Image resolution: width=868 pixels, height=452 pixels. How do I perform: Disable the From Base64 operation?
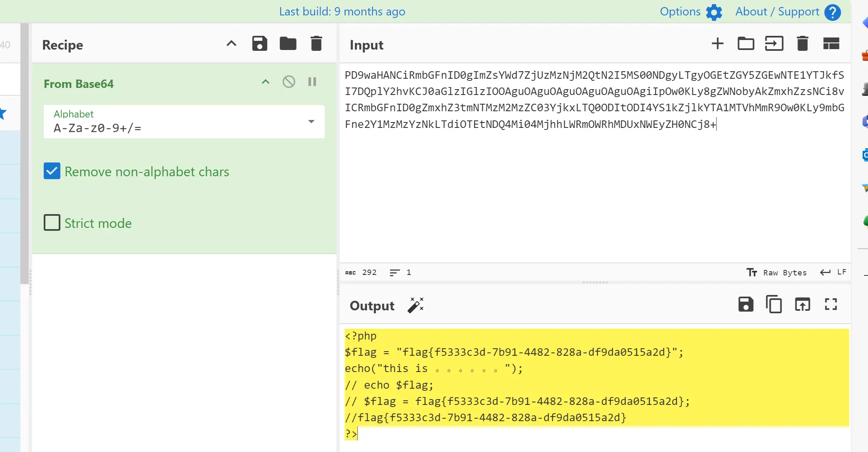pyautogui.click(x=289, y=82)
